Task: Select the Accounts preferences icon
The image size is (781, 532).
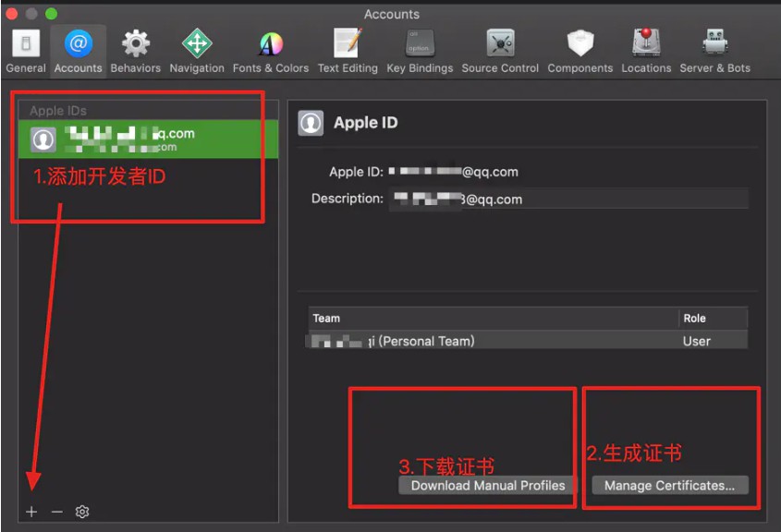Action: coord(78,51)
